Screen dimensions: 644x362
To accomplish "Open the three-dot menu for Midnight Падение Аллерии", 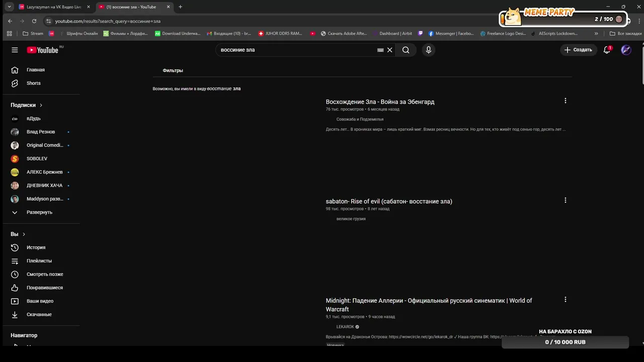I will 566,299.
